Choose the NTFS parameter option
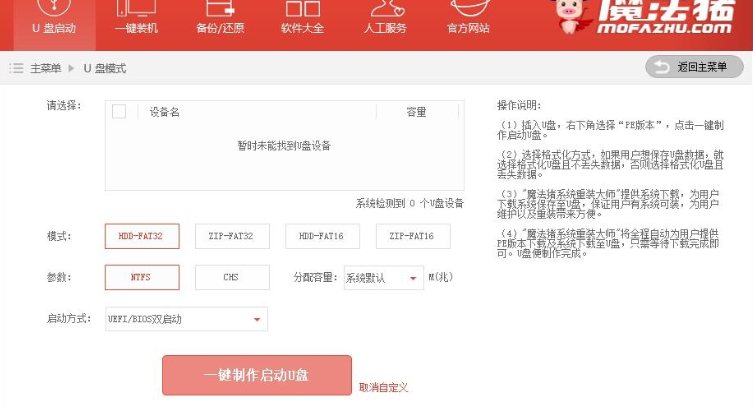Image resolution: width=753 pixels, height=408 pixels. point(142,277)
